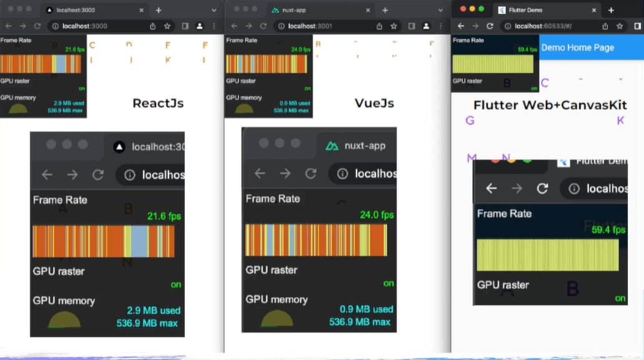The width and height of the screenshot is (644, 360).
Task: Toggle the side panel in the React window
Action: 185,26
